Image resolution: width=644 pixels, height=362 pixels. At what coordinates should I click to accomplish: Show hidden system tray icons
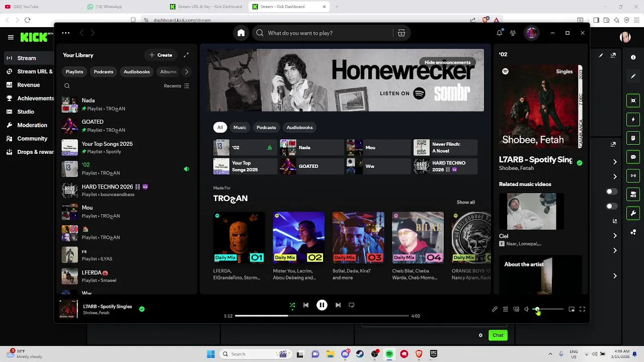pos(550,354)
